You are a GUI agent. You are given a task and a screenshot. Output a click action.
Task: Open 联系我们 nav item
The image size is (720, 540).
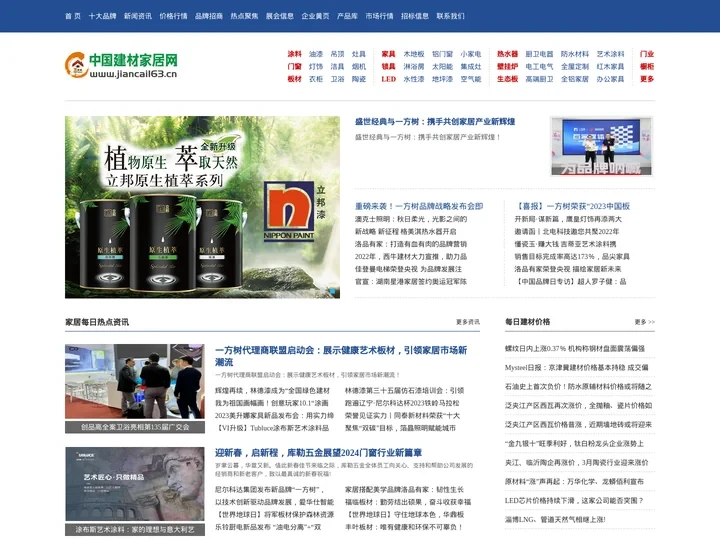point(450,16)
